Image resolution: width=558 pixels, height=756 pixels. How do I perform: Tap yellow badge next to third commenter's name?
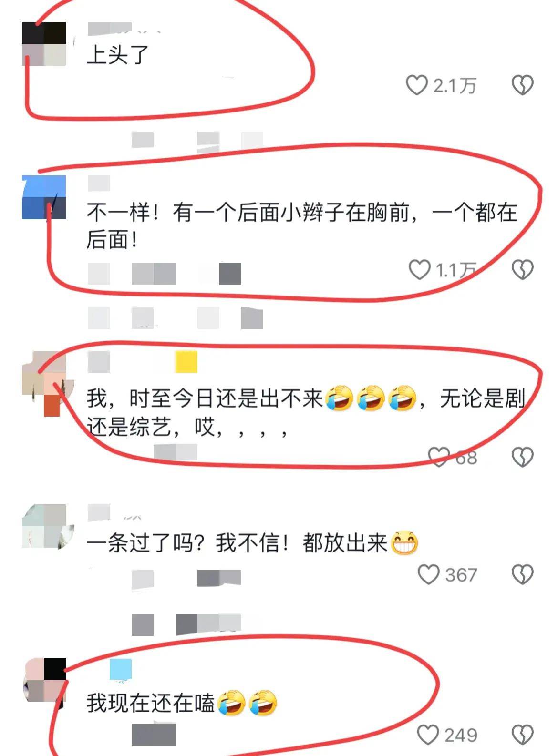tap(186, 362)
